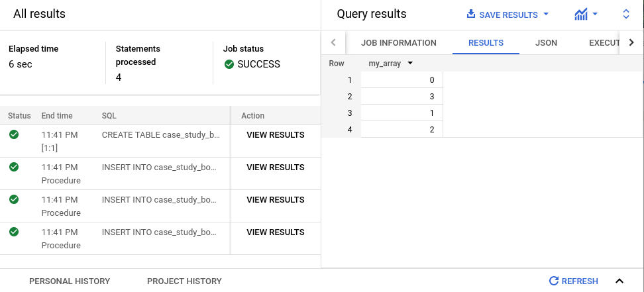Expand the chart options dropdown arrow
Screen dimensions: 644x292
tap(595, 15)
